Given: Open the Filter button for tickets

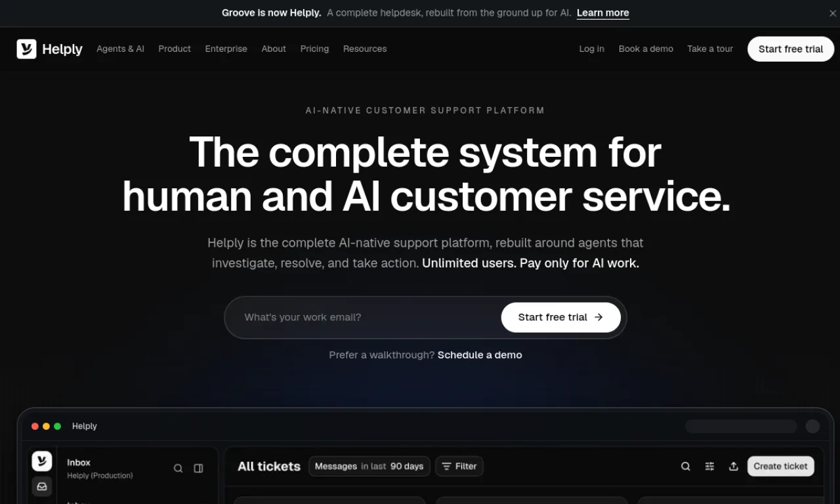Looking at the screenshot, I should pos(459,467).
